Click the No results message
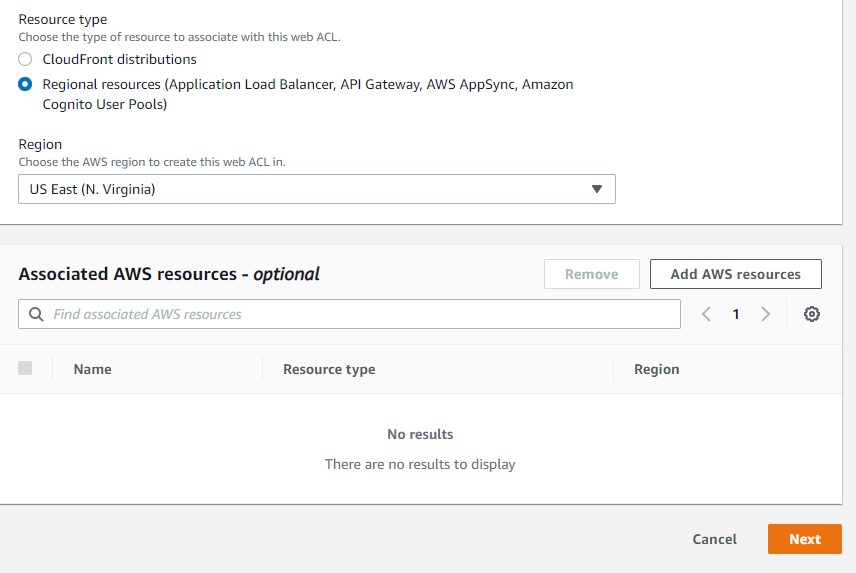Viewport: 856px width, 573px height. pyautogui.click(x=420, y=434)
